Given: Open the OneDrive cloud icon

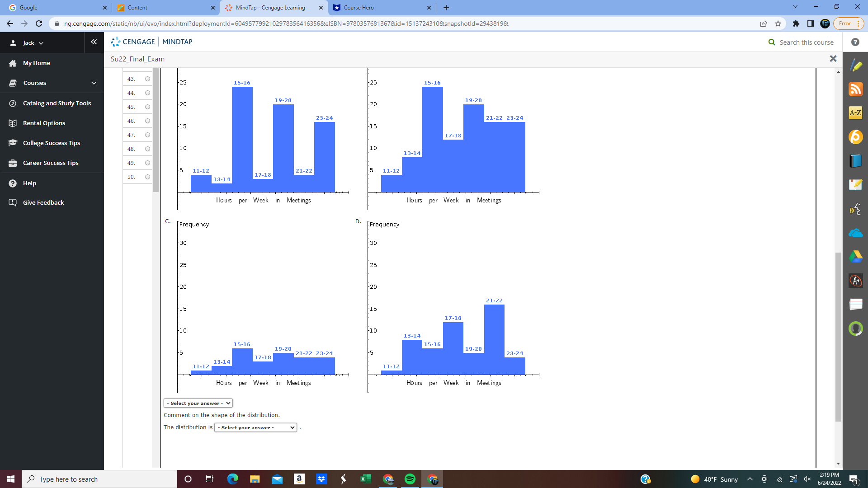Looking at the screenshot, I should point(855,233).
